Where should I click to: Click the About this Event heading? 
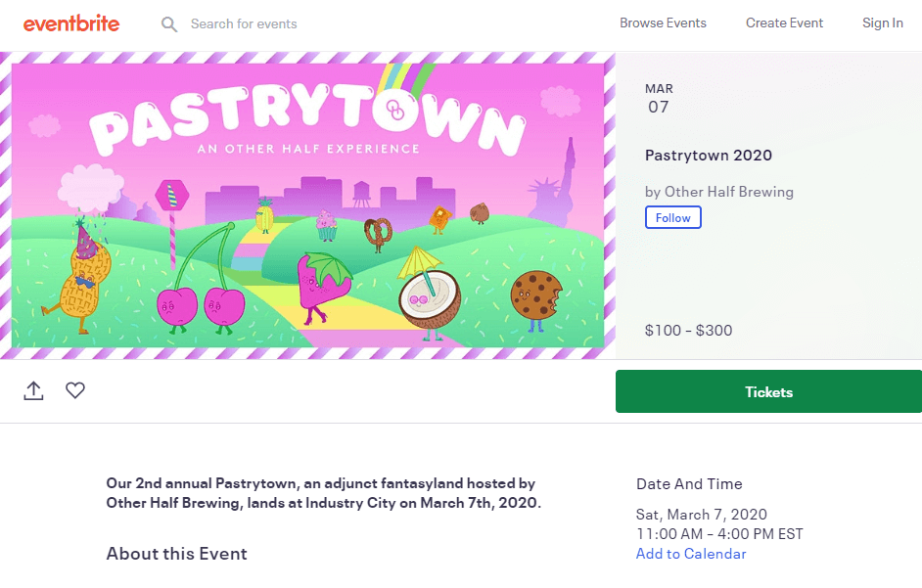pos(176,553)
